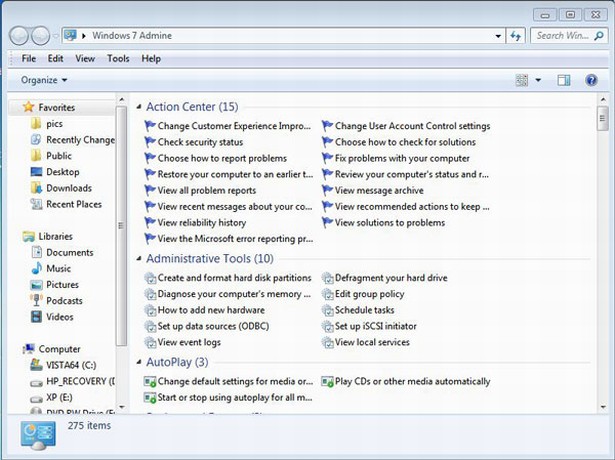The height and width of the screenshot is (460, 615).
Task: Collapse the Action Center group
Action: pos(137,107)
